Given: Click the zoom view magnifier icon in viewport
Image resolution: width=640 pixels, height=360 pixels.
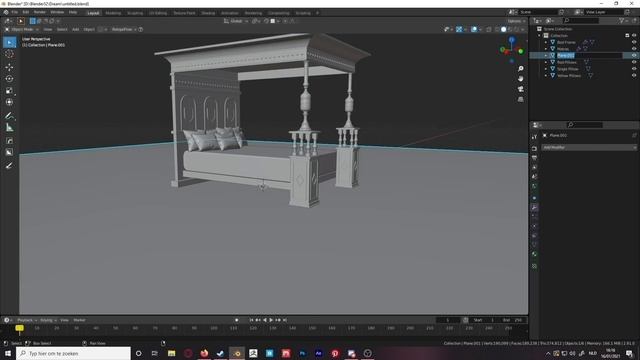Looking at the screenshot, I should [x=520, y=69].
